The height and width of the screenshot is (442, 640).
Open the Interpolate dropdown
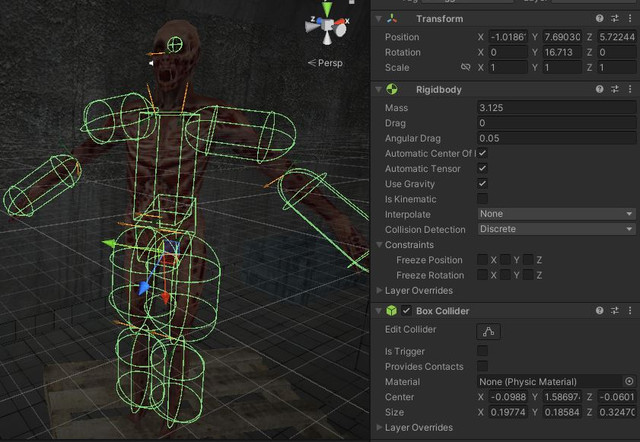(x=556, y=214)
